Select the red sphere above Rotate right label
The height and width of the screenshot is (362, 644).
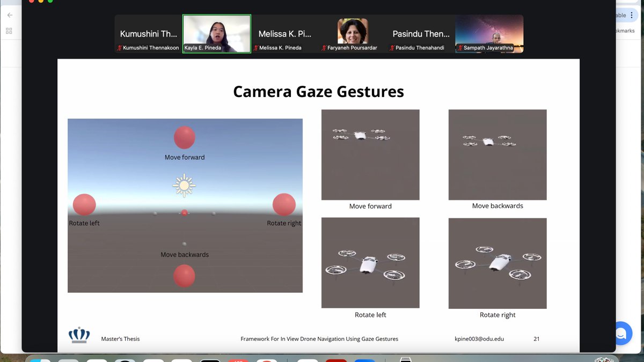click(284, 205)
